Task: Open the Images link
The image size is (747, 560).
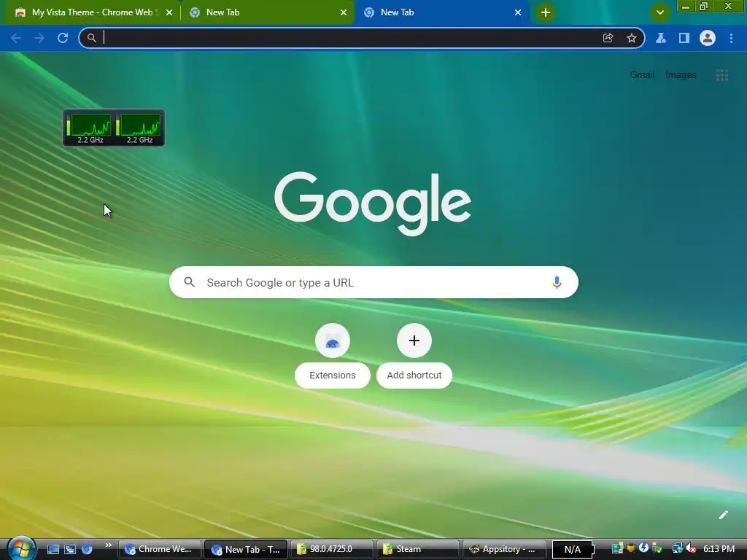Action: tap(681, 75)
